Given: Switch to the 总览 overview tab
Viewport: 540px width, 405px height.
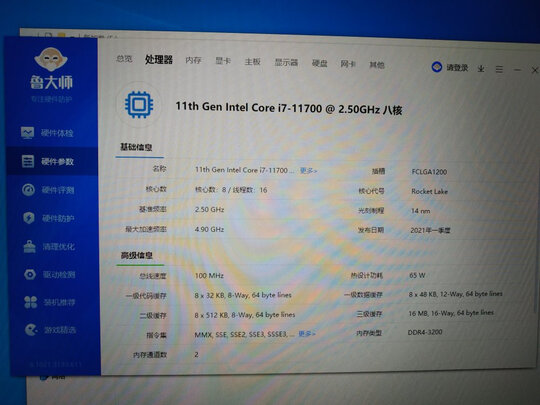Looking at the screenshot, I should pos(124,59).
